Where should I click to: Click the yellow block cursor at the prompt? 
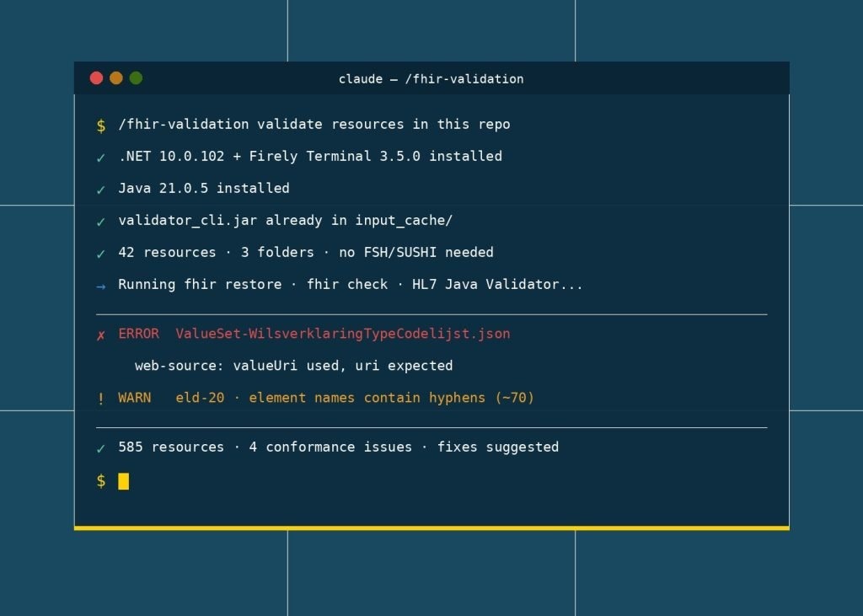pos(123,481)
